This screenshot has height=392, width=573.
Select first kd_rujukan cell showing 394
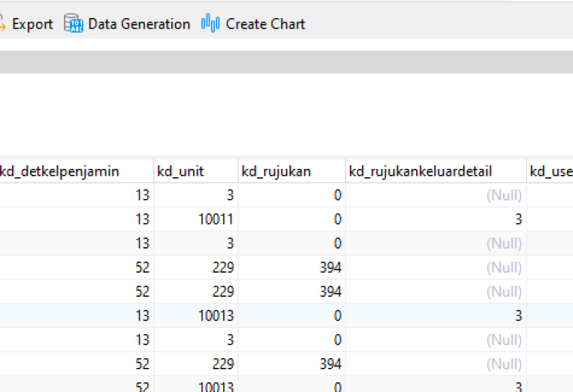click(x=292, y=268)
